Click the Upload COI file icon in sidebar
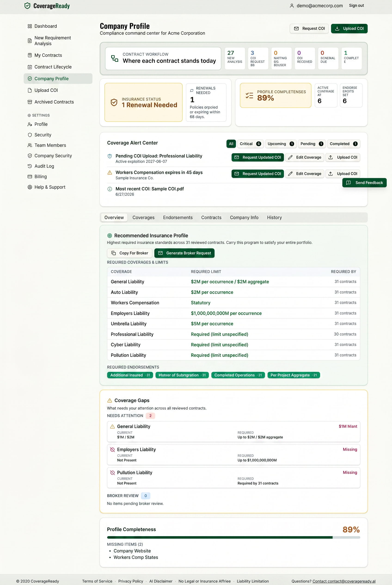392x585 pixels. pyautogui.click(x=30, y=90)
